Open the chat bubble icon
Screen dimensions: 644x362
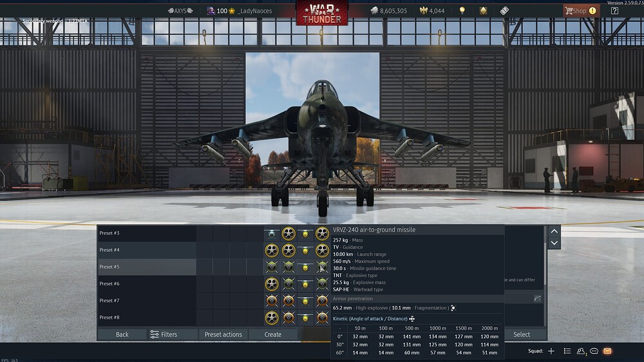(594, 351)
